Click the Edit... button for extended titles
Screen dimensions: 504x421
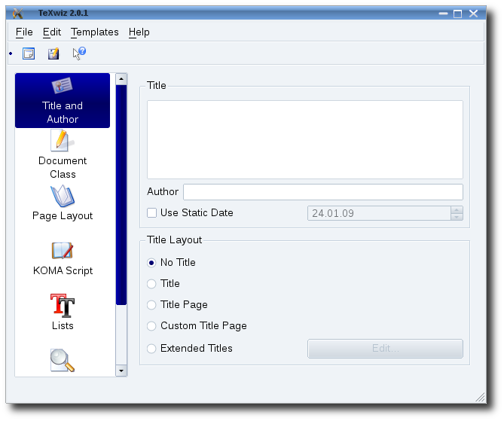coord(385,349)
